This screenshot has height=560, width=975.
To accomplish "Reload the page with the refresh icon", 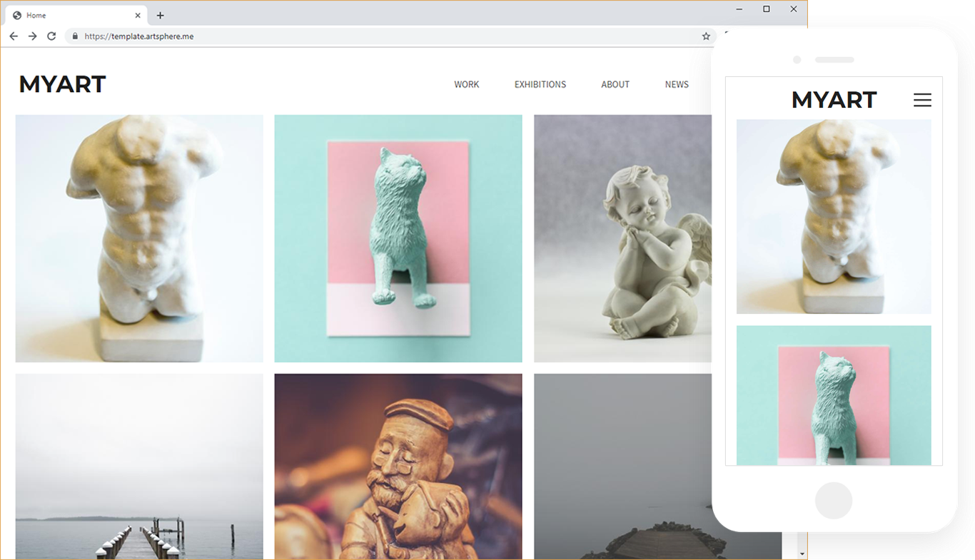I will pyautogui.click(x=51, y=36).
